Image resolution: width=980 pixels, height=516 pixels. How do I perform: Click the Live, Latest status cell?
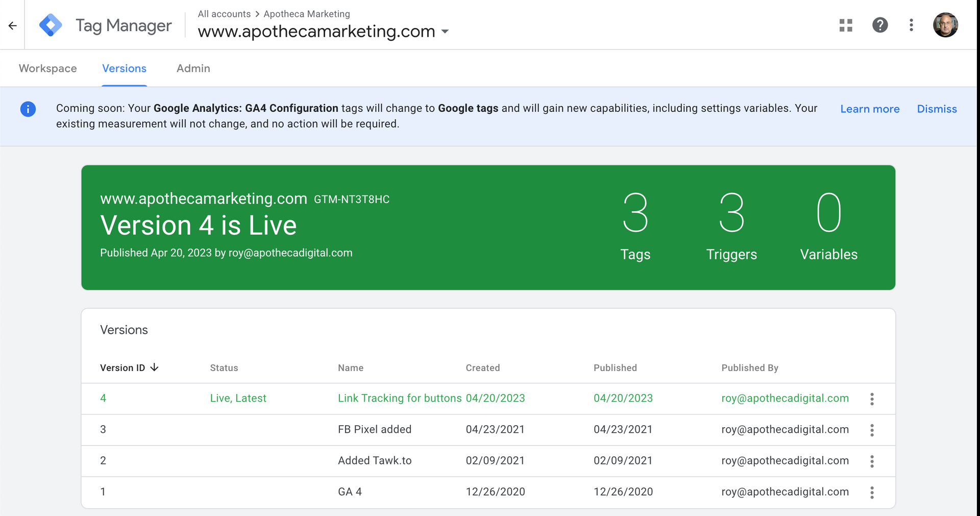point(238,398)
